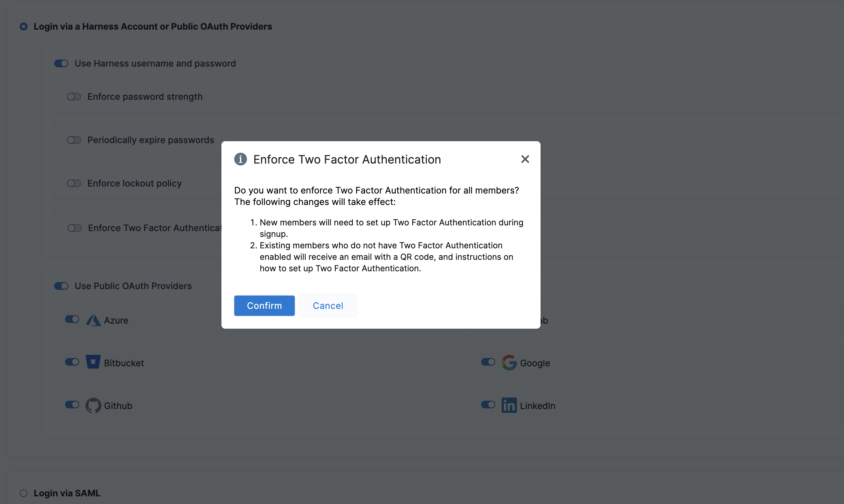Viewport: 844px width, 504px height.
Task: Enable Periodically expire passwords toggle
Action: (74, 140)
